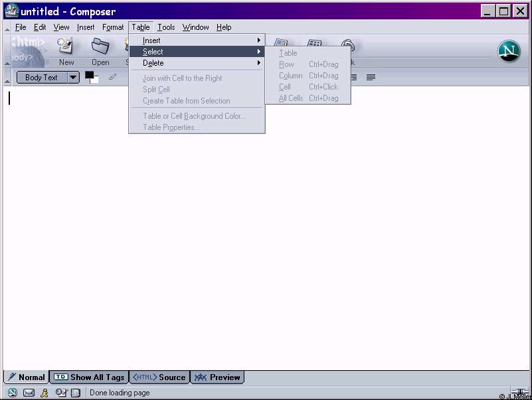Click the Done loading page status text

point(120,393)
